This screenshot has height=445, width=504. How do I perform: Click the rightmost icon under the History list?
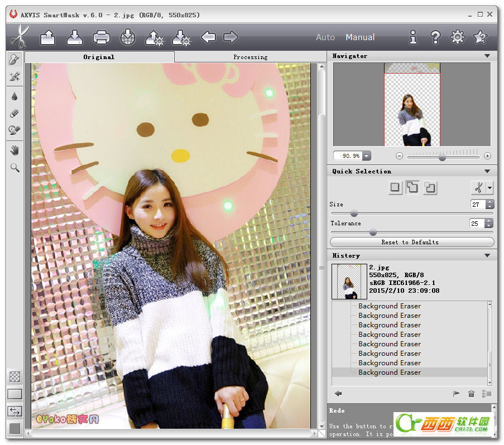pos(487,394)
